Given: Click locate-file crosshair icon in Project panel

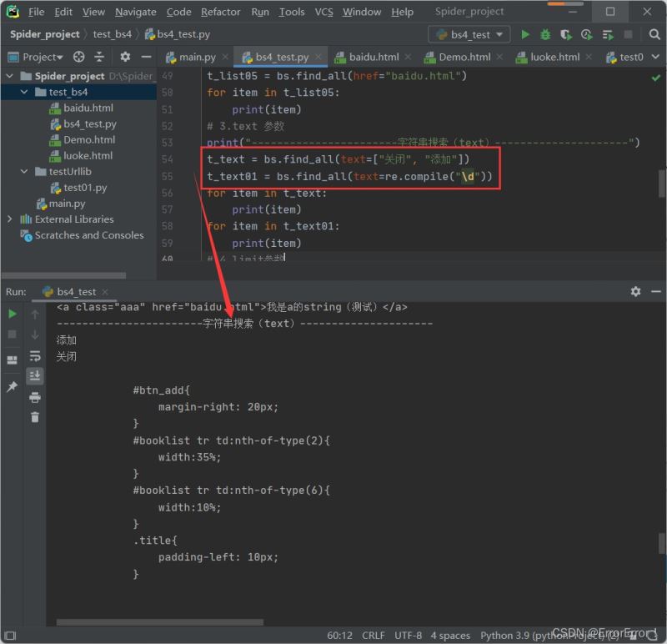Looking at the screenshot, I should click(x=79, y=57).
